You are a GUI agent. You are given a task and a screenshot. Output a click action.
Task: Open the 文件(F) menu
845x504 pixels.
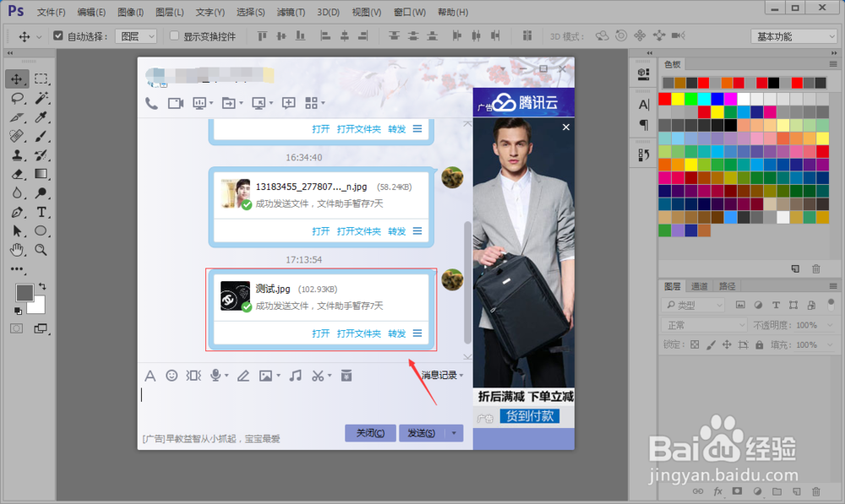(x=52, y=12)
